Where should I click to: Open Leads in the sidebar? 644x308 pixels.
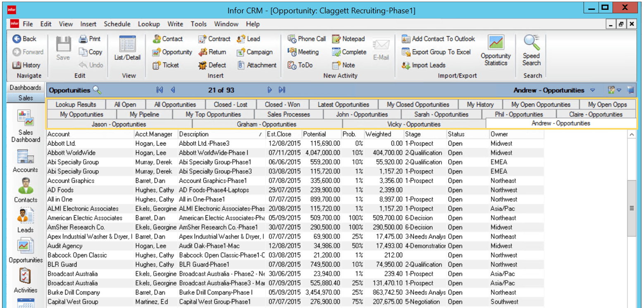point(26,220)
